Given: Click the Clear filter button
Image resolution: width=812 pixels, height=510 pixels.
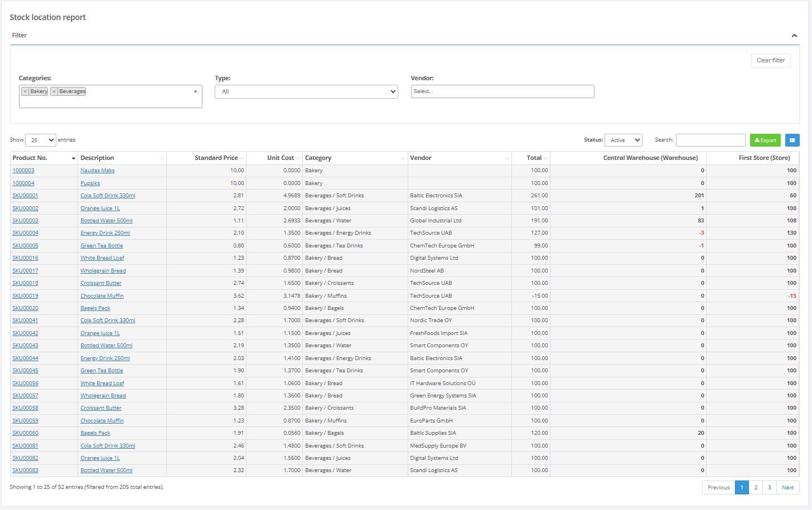Looking at the screenshot, I should coord(771,60).
